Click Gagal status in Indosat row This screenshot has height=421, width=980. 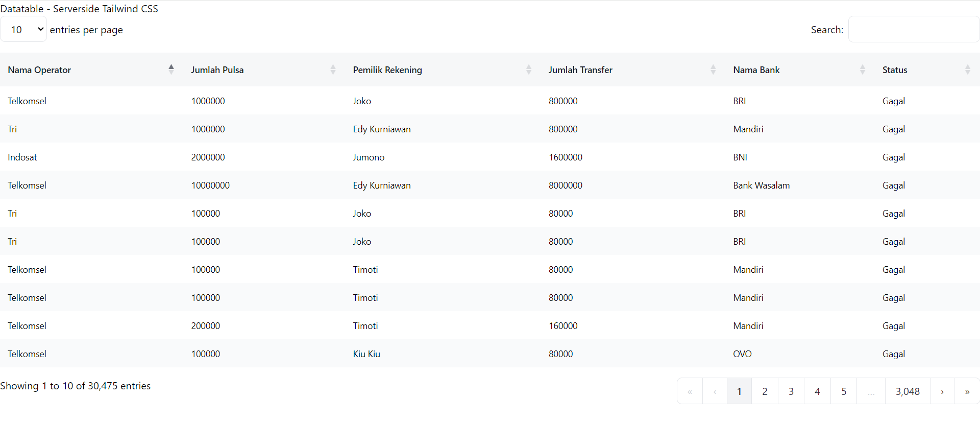(894, 157)
